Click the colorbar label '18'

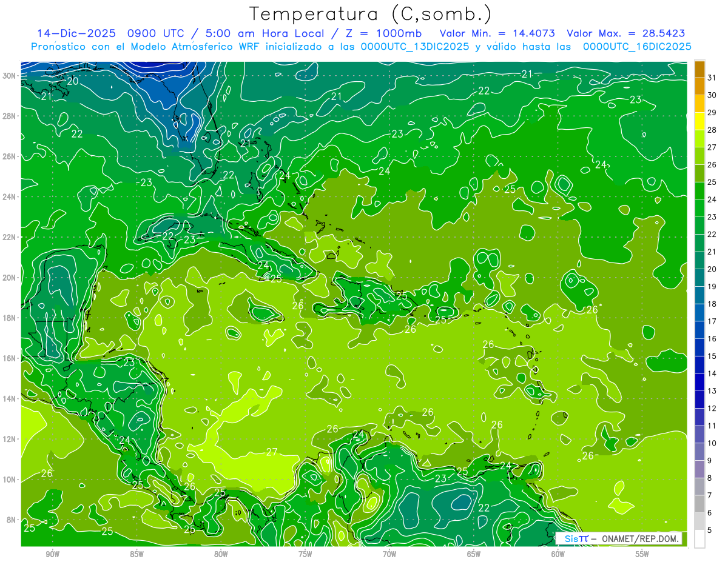(712, 304)
